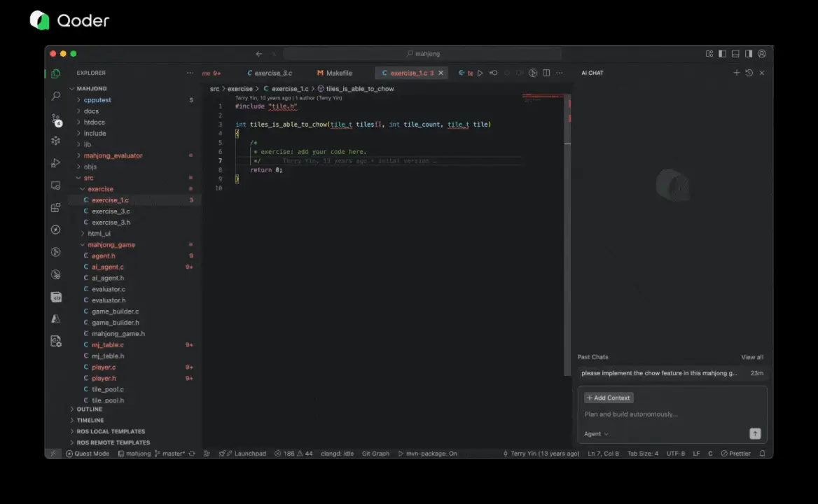Open the Explorer view in the activity bar
The height and width of the screenshot is (504, 818).
point(56,73)
